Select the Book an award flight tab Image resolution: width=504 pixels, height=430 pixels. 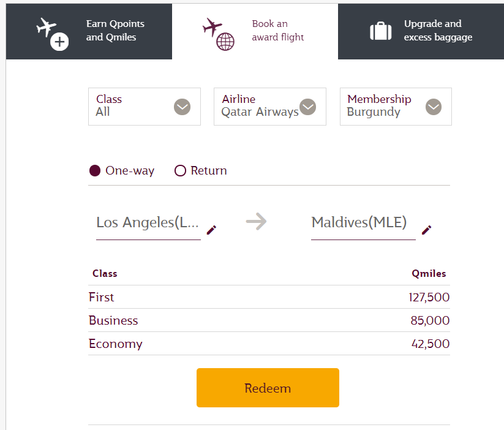(255, 31)
